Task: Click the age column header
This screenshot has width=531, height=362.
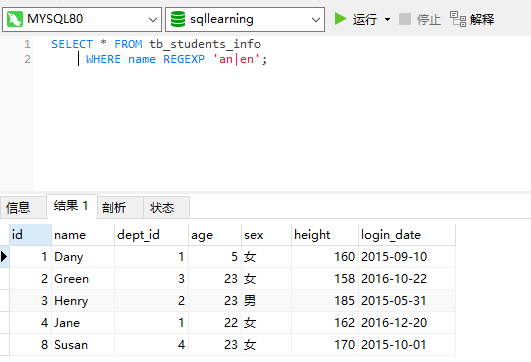Action: click(215, 235)
